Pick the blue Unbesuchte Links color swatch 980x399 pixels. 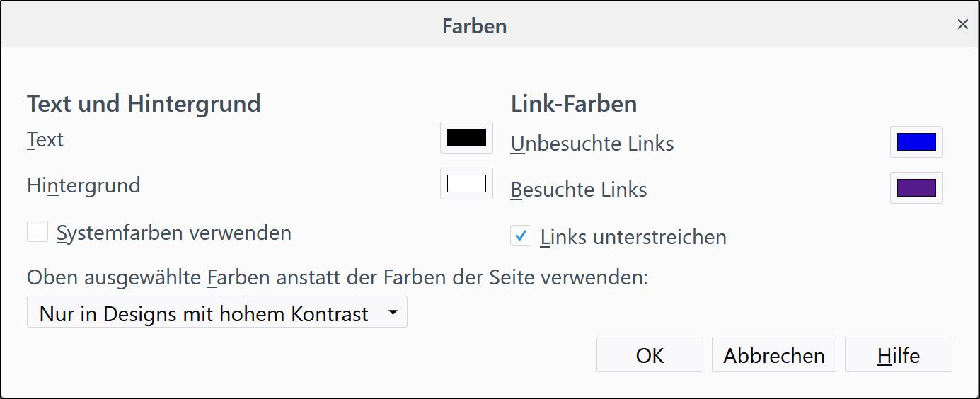point(916,142)
